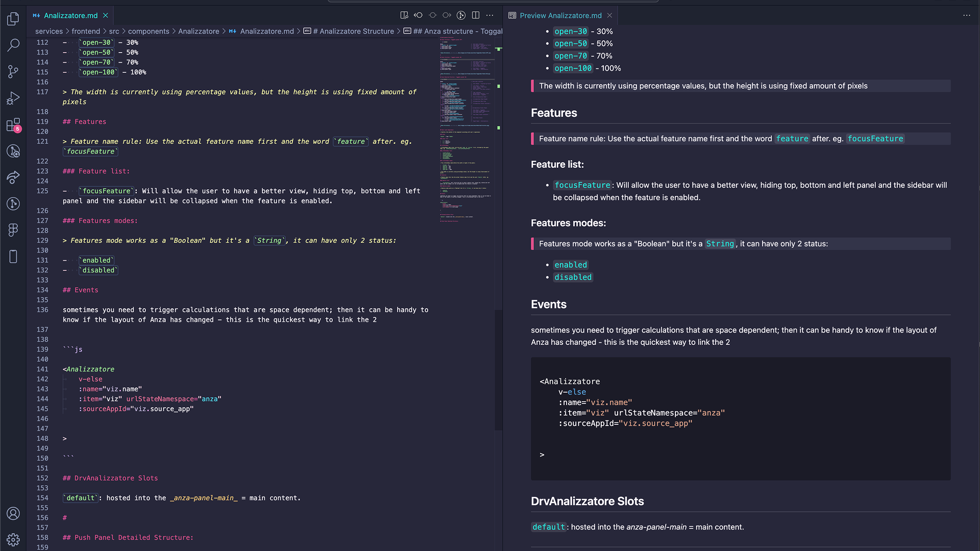Split the editor right
The width and height of the screenshot is (980, 551).
pos(476,15)
